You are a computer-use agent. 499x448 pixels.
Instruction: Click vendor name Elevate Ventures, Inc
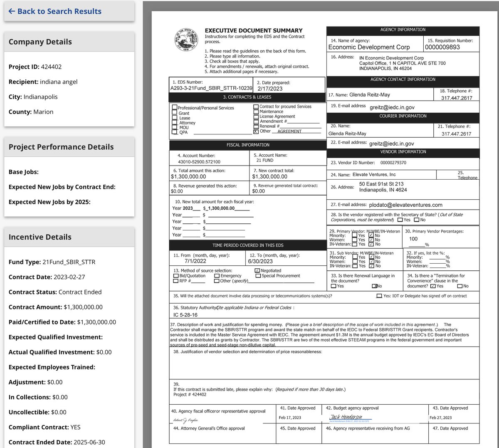[x=374, y=175]
